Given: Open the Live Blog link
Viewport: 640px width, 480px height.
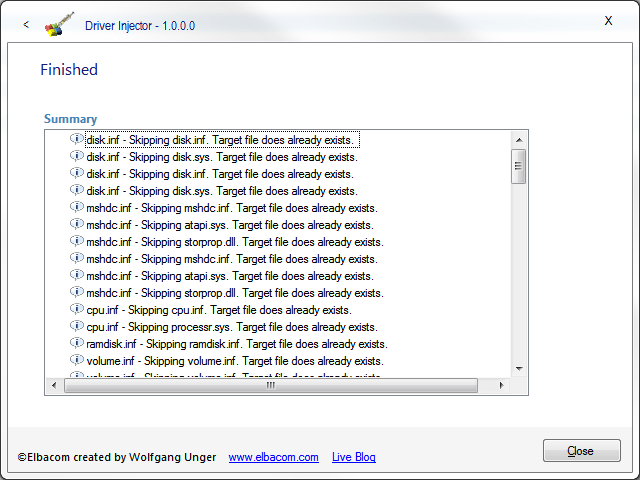Looking at the screenshot, I should pos(354,457).
